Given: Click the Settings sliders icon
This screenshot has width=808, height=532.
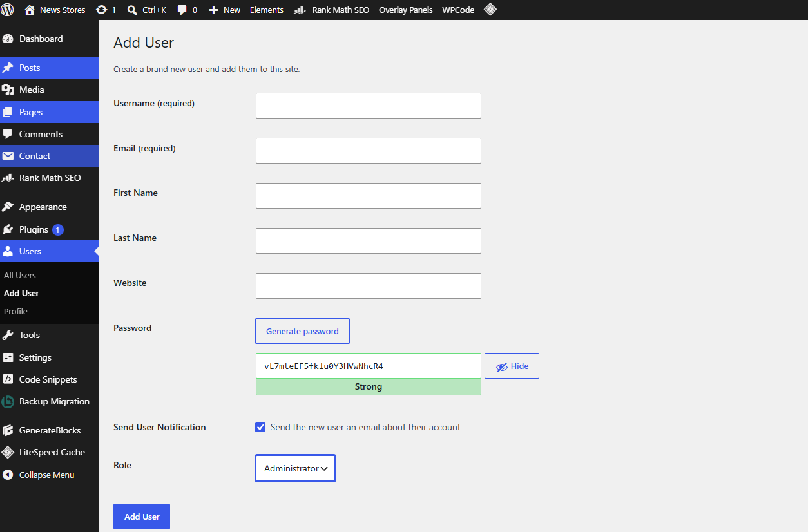Looking at the screenshot, I should [8, 357].
